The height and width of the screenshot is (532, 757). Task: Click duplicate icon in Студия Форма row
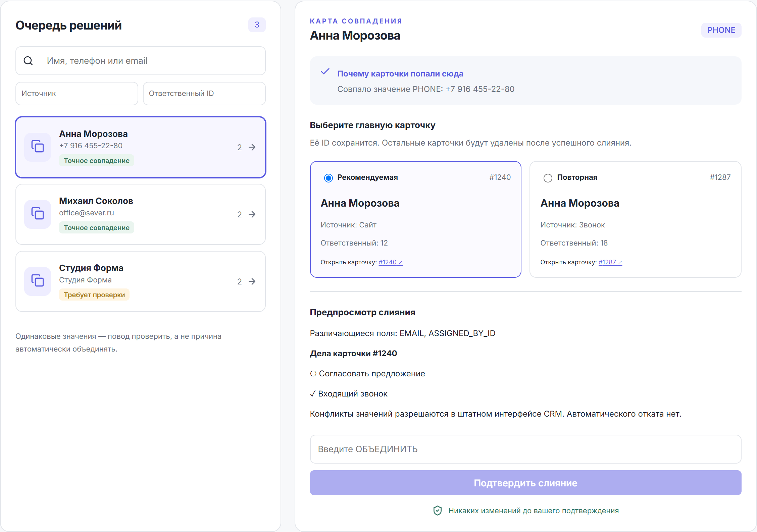point(38,281)
